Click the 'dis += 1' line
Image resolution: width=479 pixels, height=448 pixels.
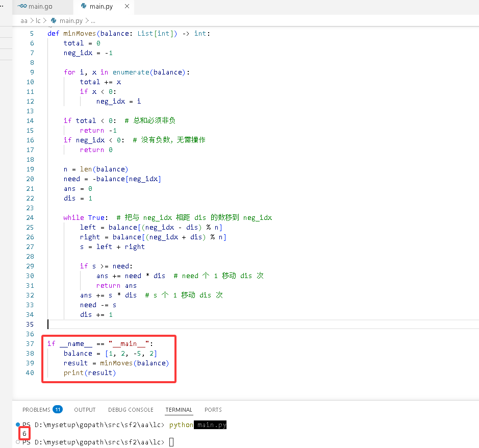(x=96, y=315)
